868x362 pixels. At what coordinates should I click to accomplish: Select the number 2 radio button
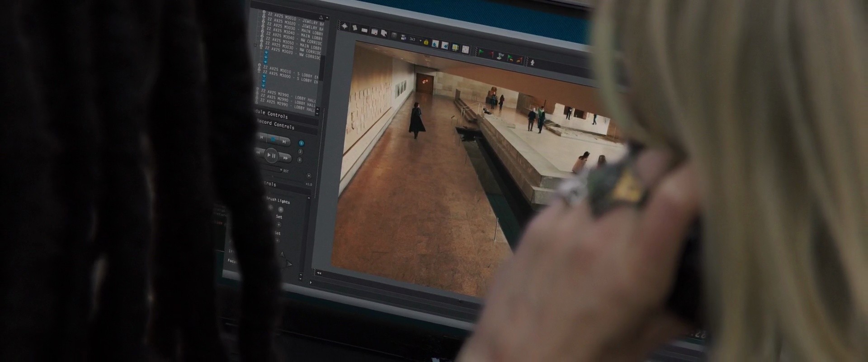pyautogui.click(x=300, y=152)
